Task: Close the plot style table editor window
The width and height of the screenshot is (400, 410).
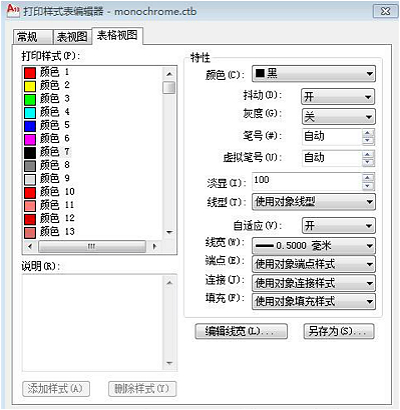Action: 385,11
